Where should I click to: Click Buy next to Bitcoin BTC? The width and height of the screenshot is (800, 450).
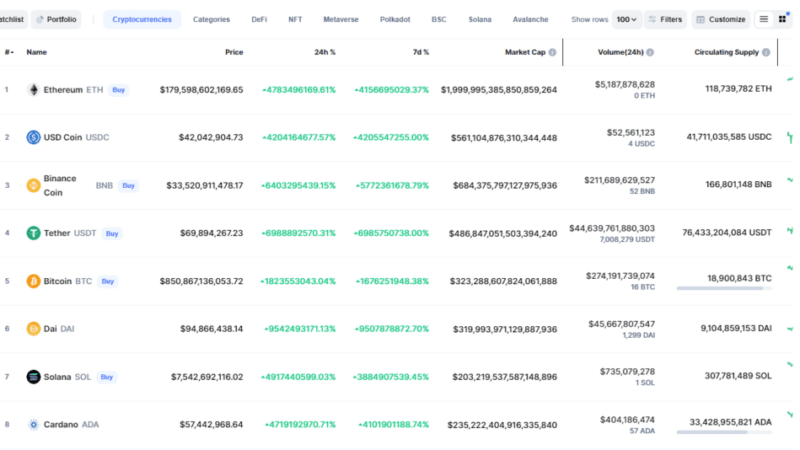click(x=108, y=281)
